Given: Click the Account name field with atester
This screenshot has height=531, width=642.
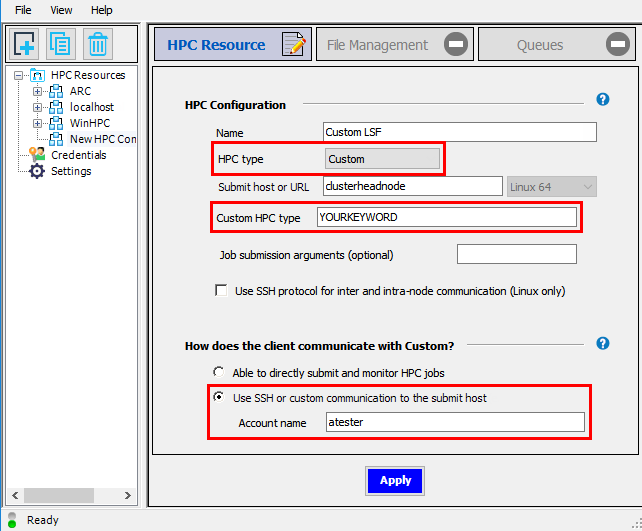Looking at the screenshot, I should [x=455, y=422].
